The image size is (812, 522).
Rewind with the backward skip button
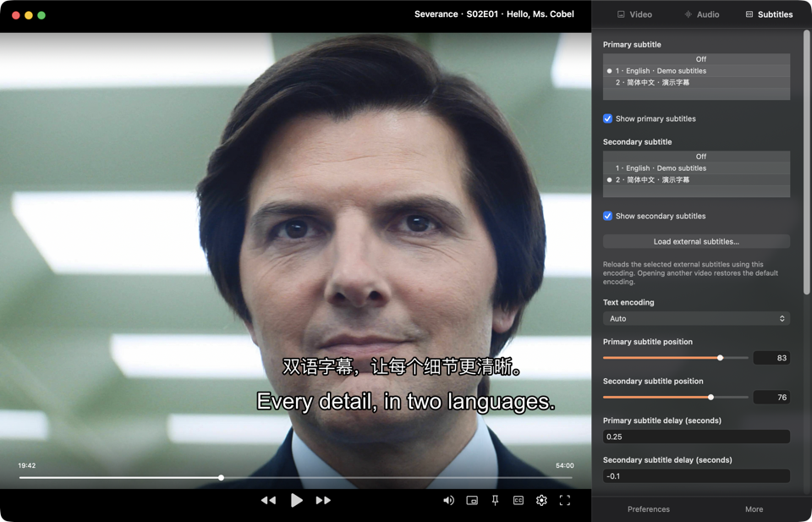pos(268,500)
